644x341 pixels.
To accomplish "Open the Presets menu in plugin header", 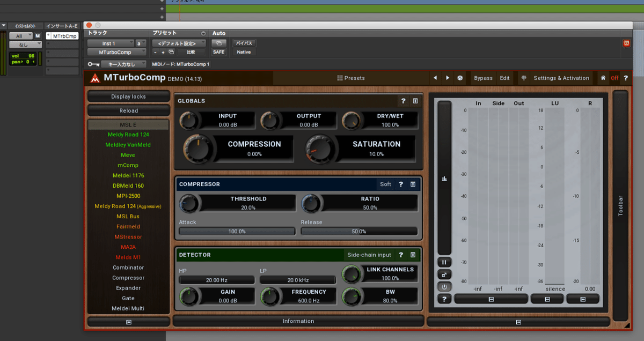I will pos(351,78).
